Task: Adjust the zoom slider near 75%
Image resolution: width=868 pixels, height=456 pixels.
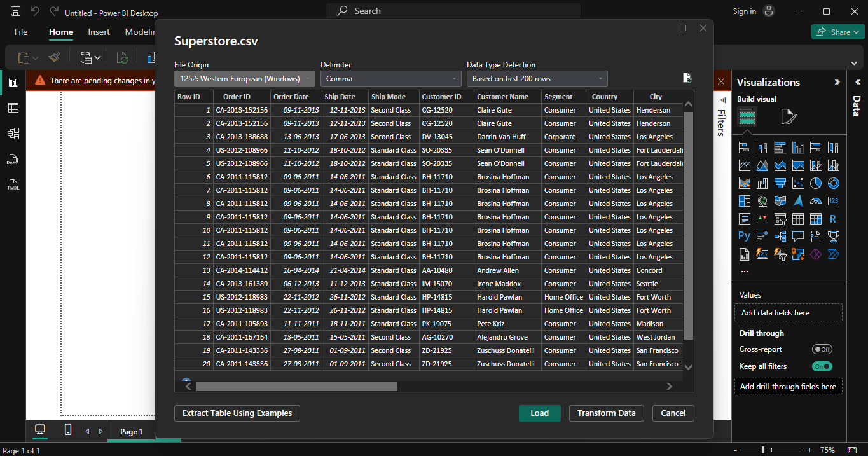Action: coord(762,448)
